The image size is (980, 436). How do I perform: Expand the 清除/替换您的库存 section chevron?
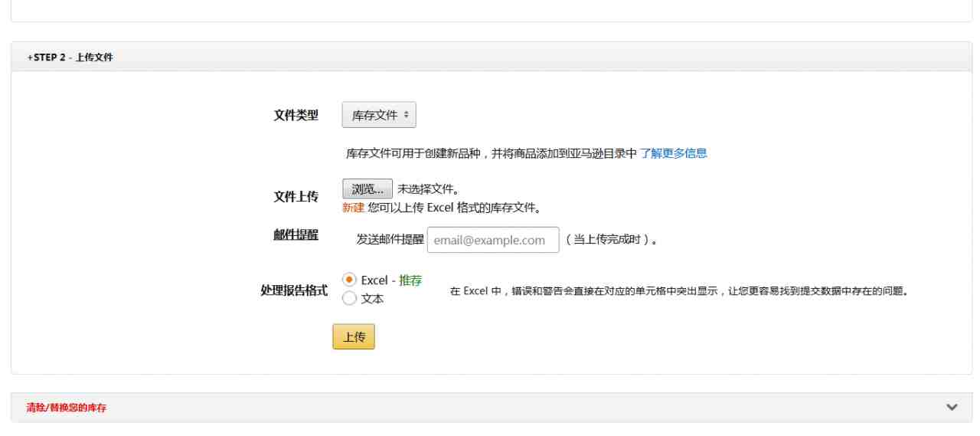pos(952,407)
